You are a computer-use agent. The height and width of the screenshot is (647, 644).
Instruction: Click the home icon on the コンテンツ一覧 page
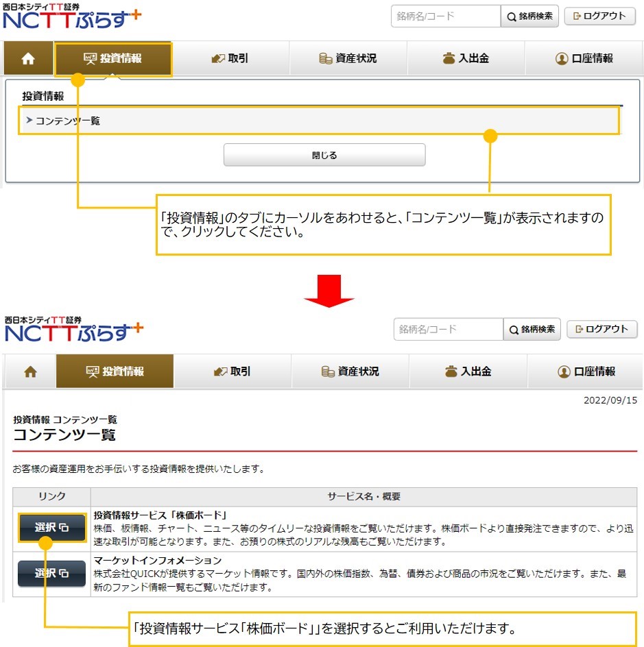coord(30,371)
